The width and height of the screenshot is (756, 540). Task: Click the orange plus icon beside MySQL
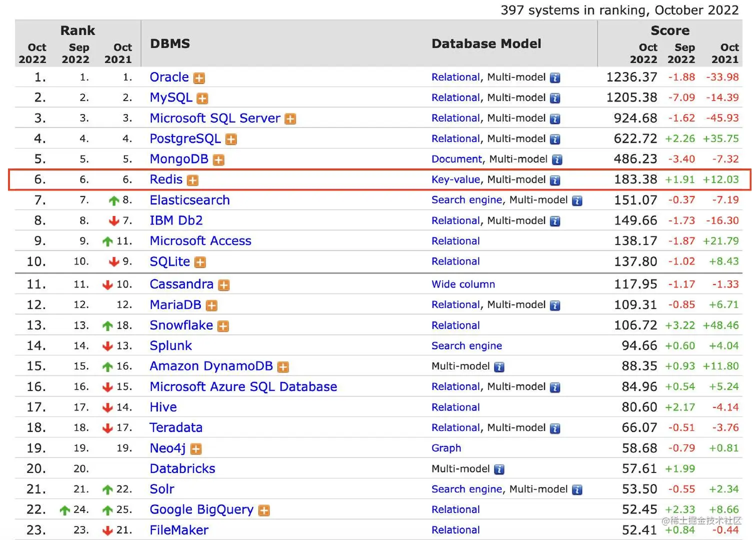click(202, 99)
